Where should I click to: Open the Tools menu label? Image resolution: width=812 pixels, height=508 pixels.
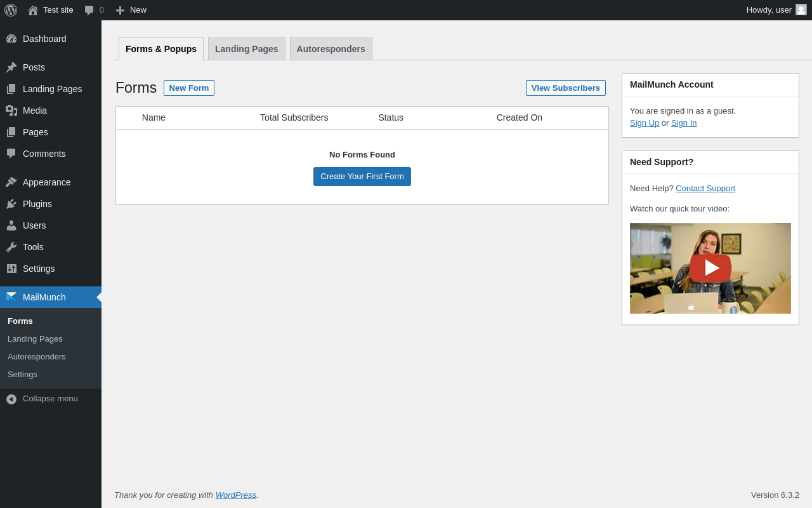pos(33,247)
